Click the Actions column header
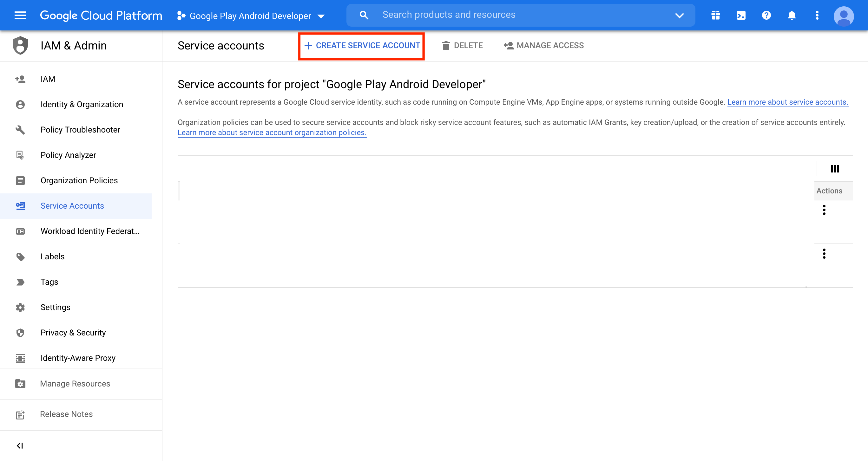868x461 pixels. coord(829,191)
